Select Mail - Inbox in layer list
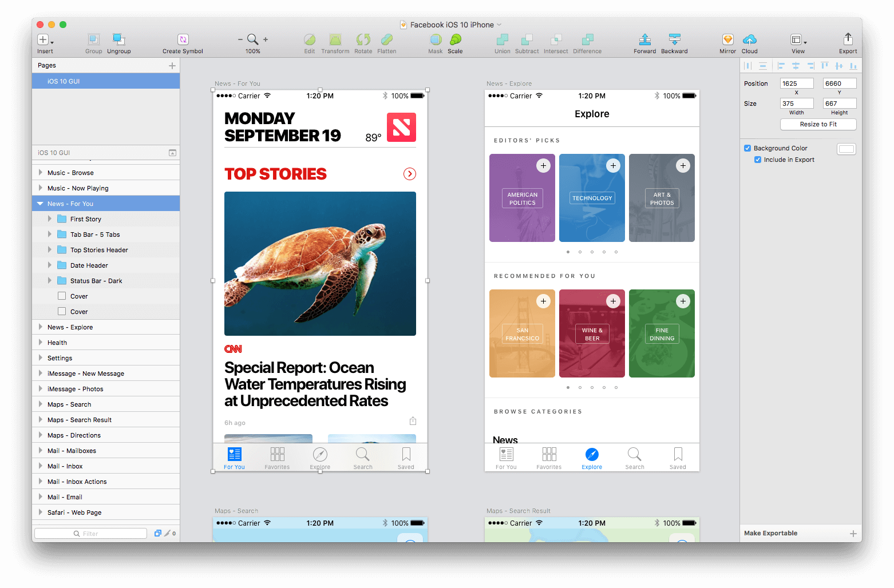 (x=106, y=466)
